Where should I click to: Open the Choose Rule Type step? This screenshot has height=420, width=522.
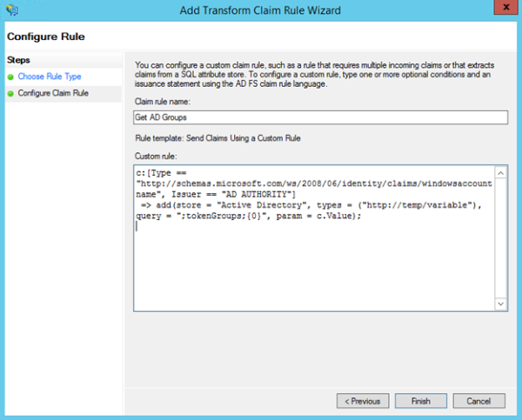coord(50,77)
